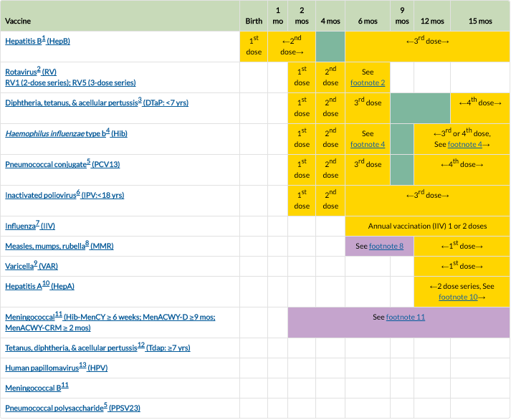This screenshot has width=511, height=420.
Task: Open footnote 10 link in Hepatitis A row
Action: 458,297
